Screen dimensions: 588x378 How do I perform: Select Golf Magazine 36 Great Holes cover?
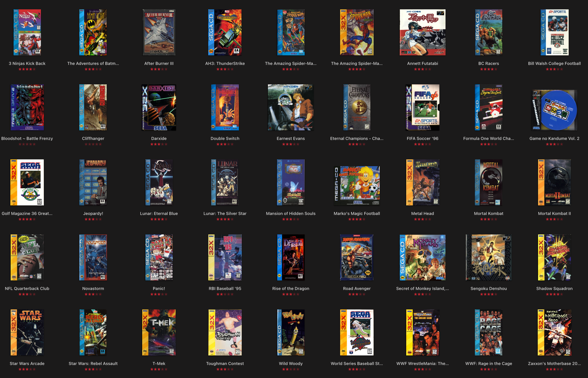27,182
